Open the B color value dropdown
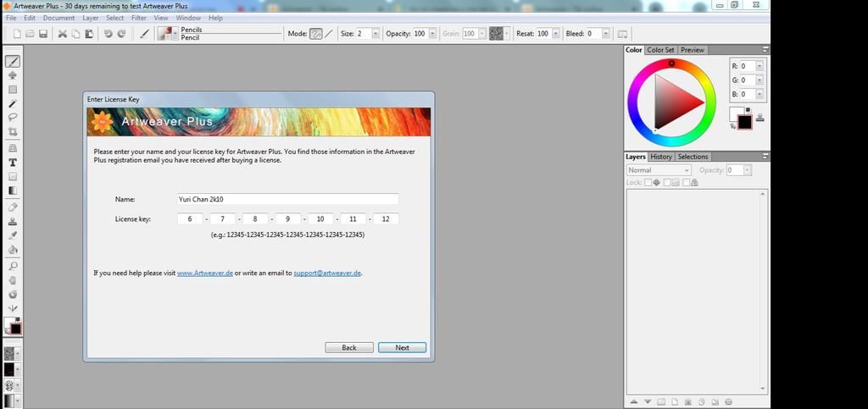The width and height of the screenshot is (868, 409). point(759,95)
